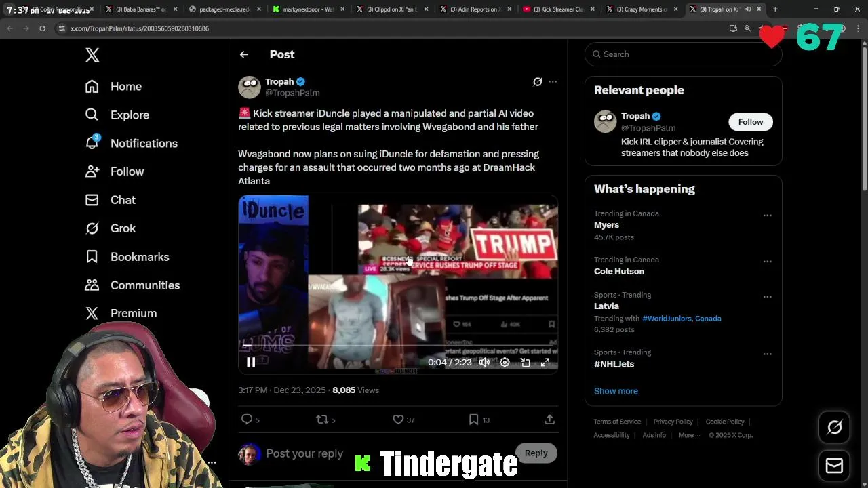Open Explore in the sidebar

(x=117, y=115)
